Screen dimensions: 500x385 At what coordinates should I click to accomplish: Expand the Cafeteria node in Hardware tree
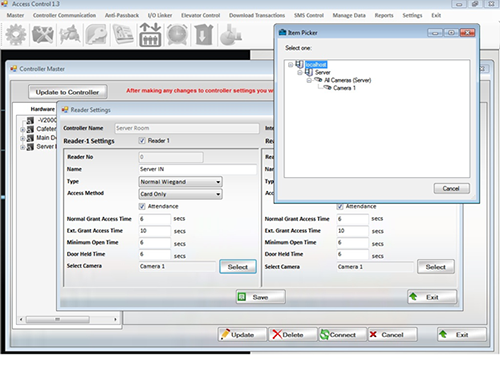point(23,129)
